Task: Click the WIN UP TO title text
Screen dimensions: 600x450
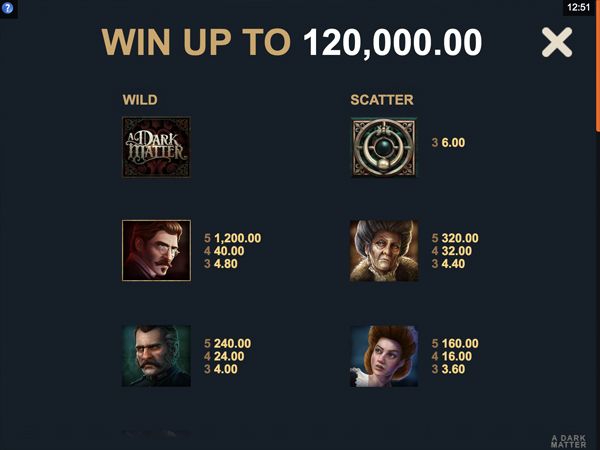Action: point(196,42)
